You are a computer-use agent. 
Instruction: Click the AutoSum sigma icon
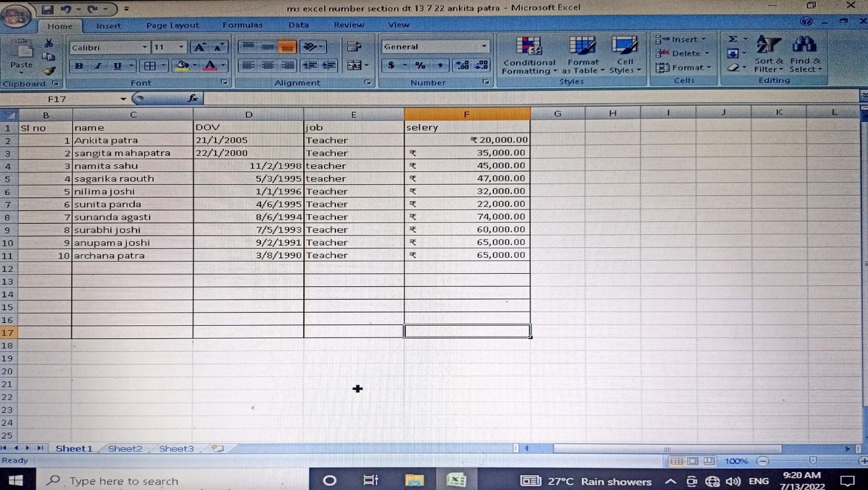tap(733, 39)
